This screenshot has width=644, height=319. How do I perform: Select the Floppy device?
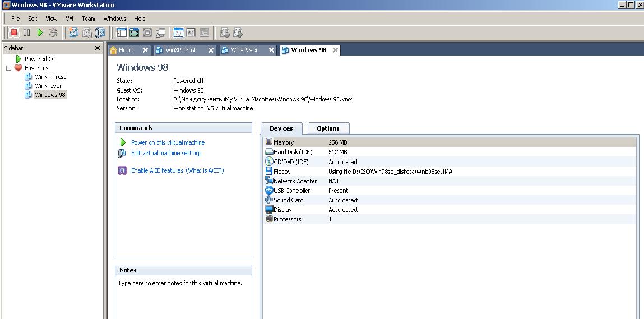[450, 172]
